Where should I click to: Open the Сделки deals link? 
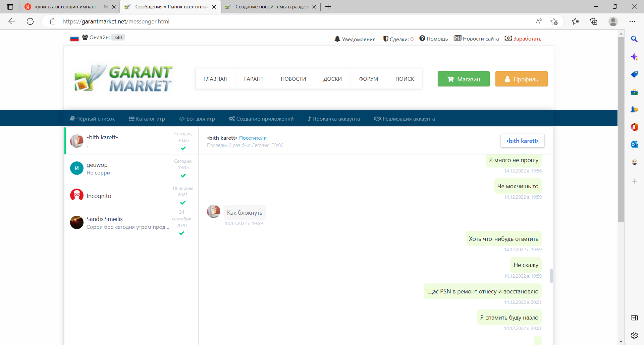coord(398,39)
